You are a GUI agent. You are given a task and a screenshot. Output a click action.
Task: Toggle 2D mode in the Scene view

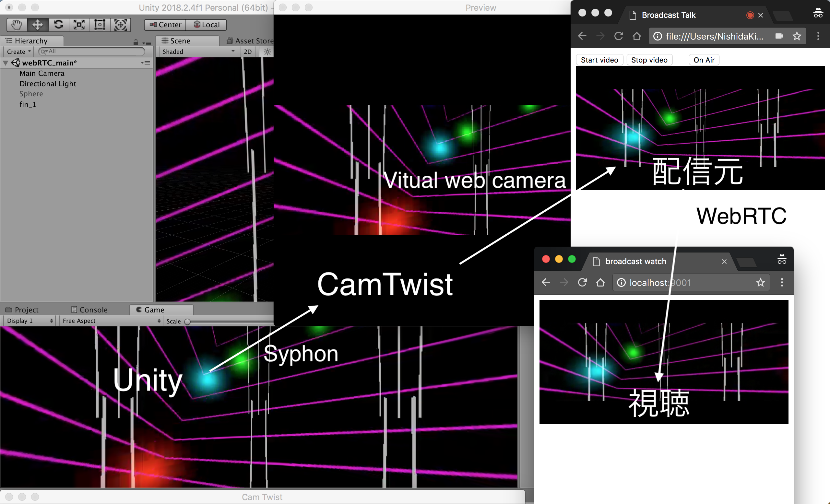247,52
